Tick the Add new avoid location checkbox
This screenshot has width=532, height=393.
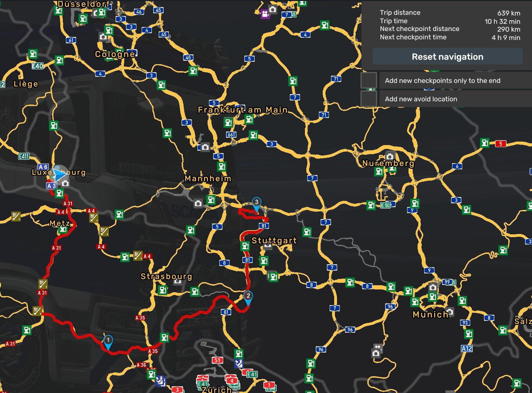(x=369, y=99)
